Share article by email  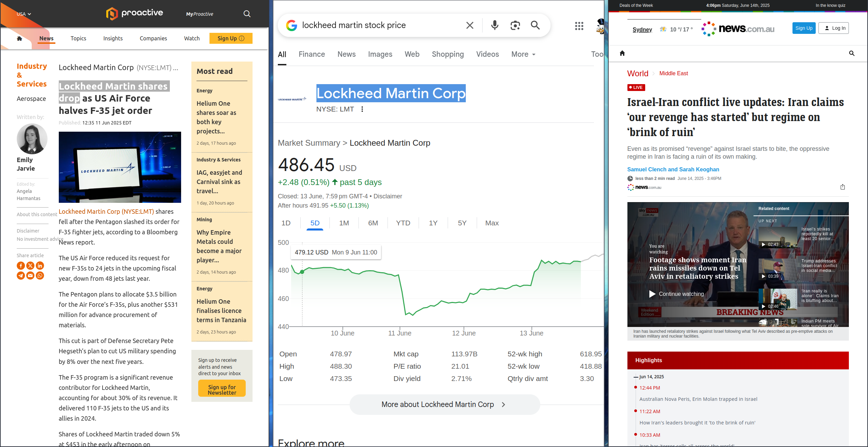tap(30, 276)
